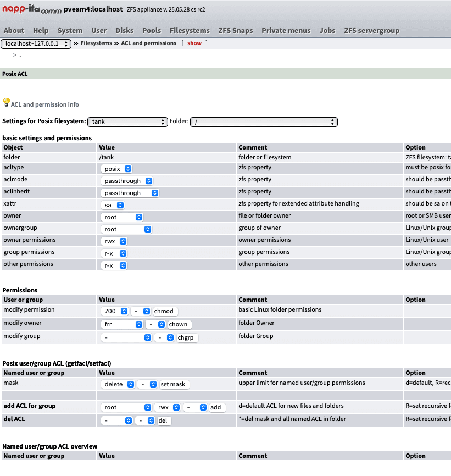Open the aclinherit passthrough dropdown
This screenshot has width=451, height=476.
[130, 193]
